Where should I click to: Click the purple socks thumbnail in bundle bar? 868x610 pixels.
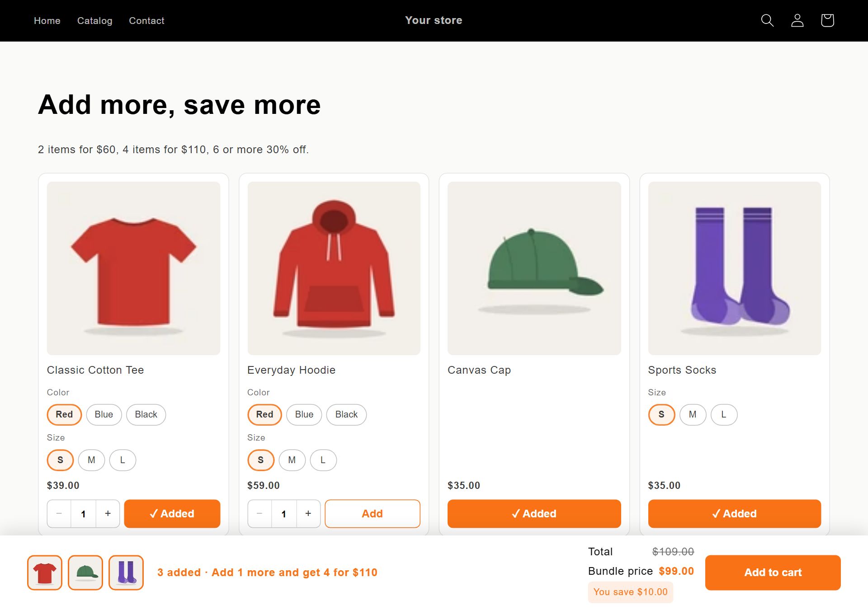click(126, 572)
